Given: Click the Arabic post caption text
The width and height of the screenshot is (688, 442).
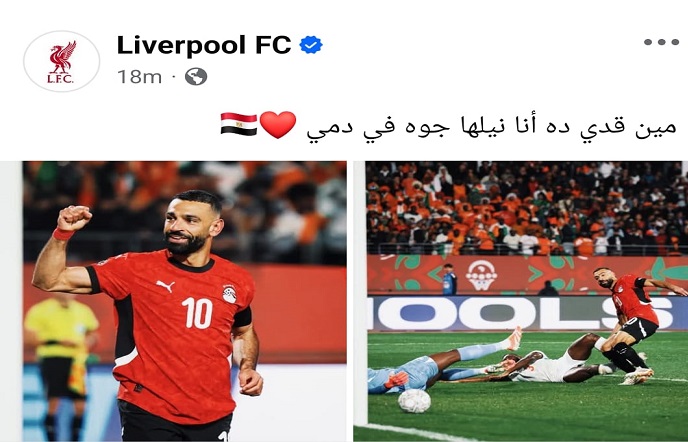Looking at the screenshot, I should click(x=491, y=127).
